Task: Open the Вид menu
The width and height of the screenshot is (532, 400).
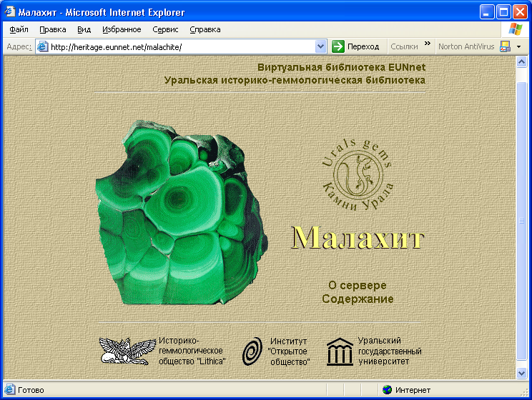Action: click(x=84, y=29)
